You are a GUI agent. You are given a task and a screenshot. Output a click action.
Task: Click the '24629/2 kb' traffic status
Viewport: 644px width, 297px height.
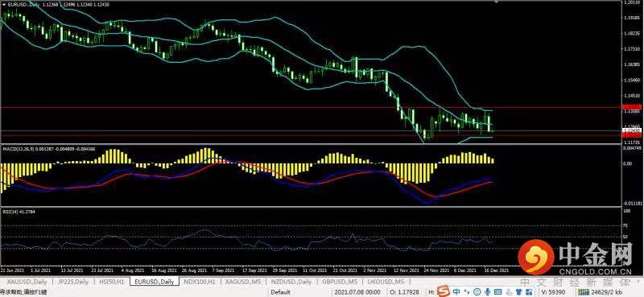click(x=606, y=292)
